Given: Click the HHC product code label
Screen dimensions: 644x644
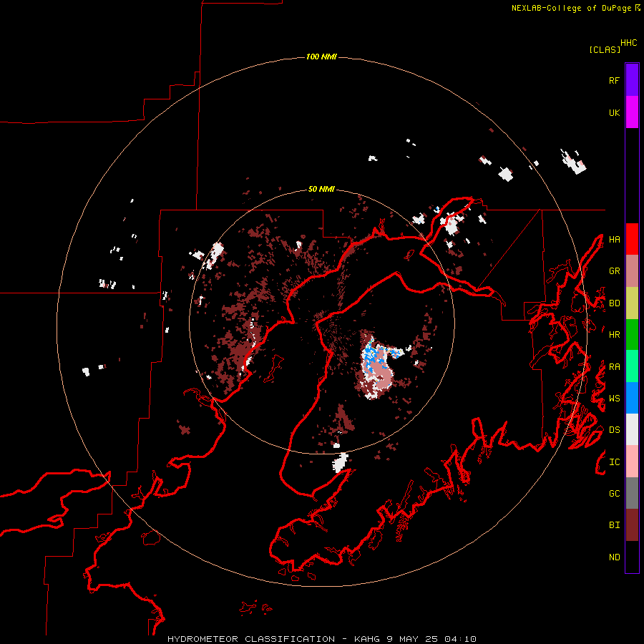Looking at the screenshot, I should click(x=629, y=43).
